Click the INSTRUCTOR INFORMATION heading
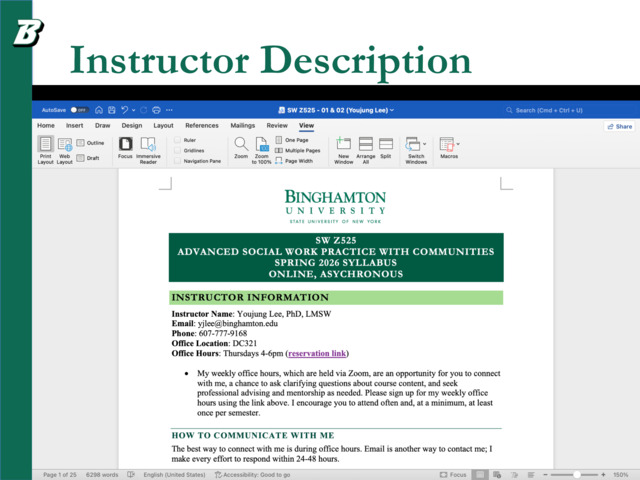640x480 pixels. click(x=250, y=297)
